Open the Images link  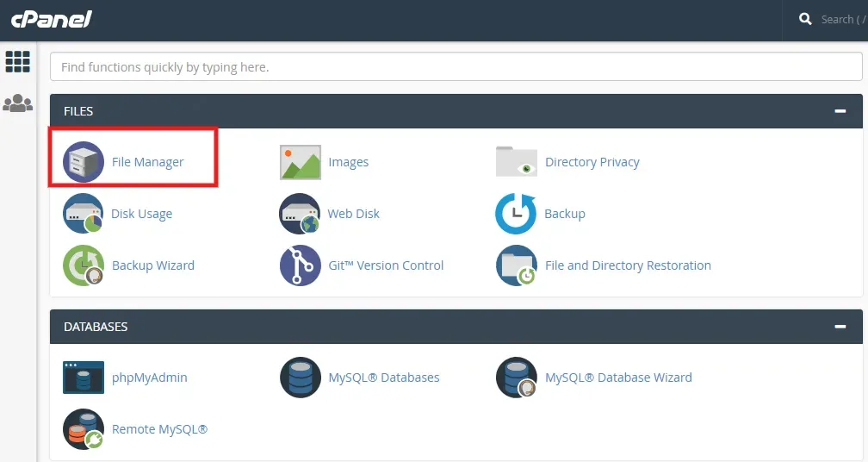pos(348,162)
